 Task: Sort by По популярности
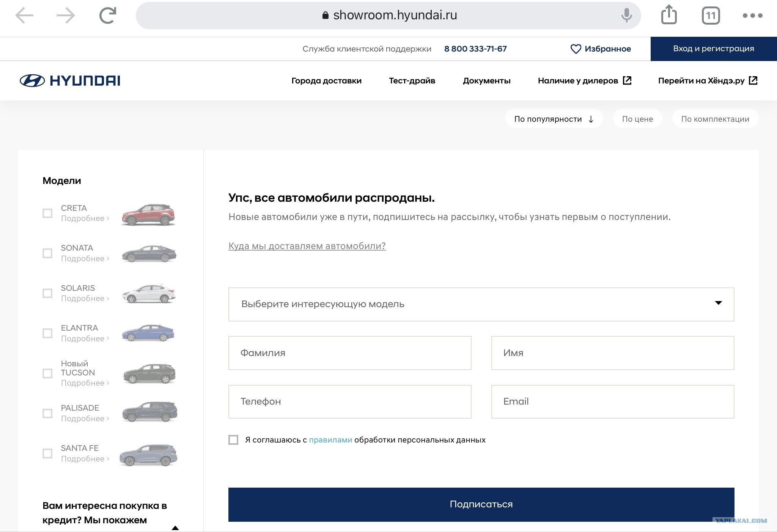tap(554, 119)
